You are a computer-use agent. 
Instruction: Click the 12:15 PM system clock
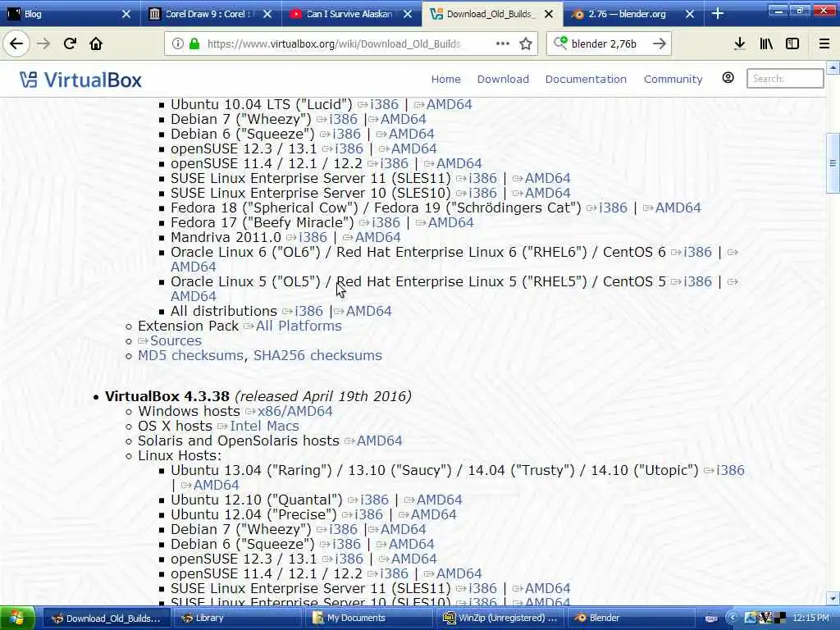click(x=811, y=619)
